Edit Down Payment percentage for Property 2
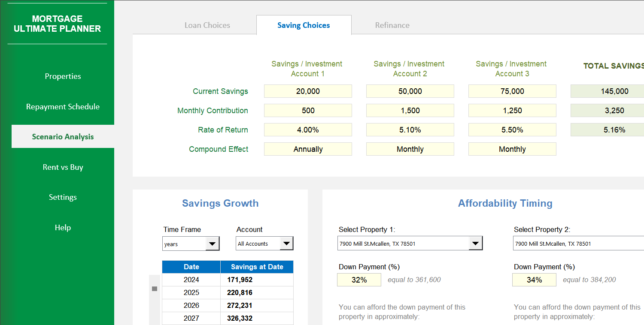This screenshot has width=644, height=325. click(x=534, y=280)
